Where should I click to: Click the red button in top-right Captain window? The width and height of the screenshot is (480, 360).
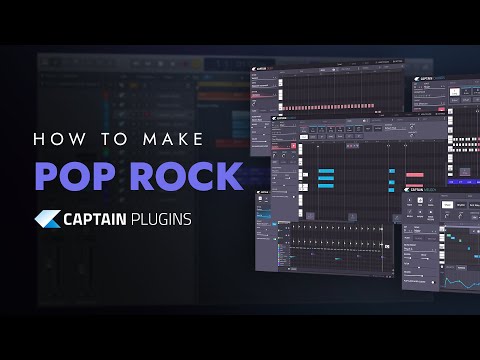pyautogui.click(x=441, y=109)
